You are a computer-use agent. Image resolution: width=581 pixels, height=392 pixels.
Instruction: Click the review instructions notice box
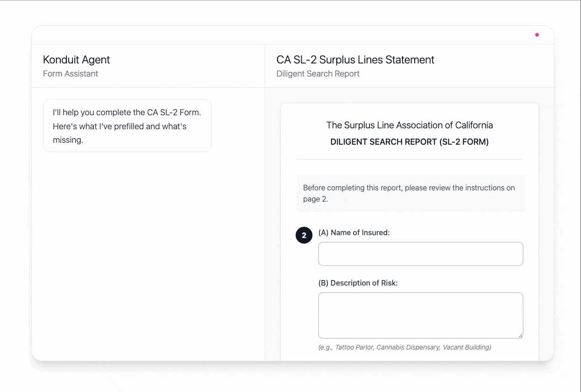pyautogui.click(x=411, y=194)
